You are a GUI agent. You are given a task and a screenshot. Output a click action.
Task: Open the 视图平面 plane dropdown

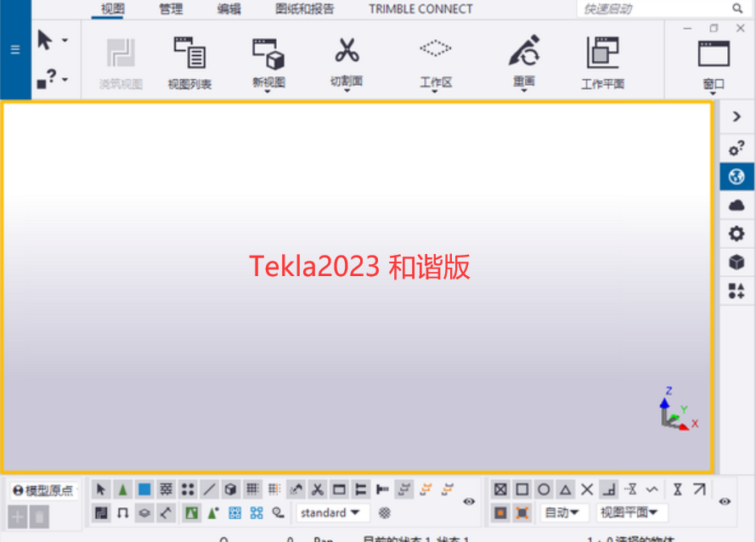630,512
